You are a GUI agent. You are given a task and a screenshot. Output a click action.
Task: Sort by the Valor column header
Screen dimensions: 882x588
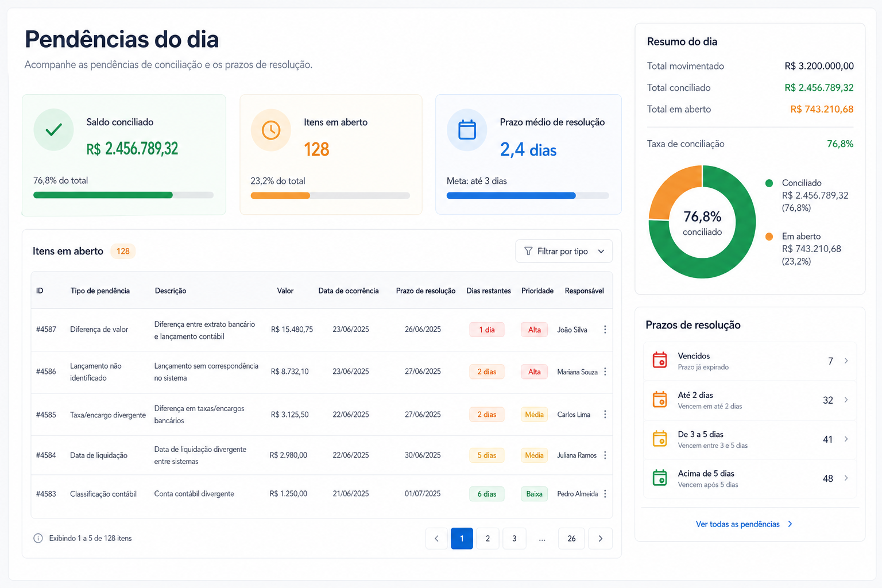click(x=285, y=291)
